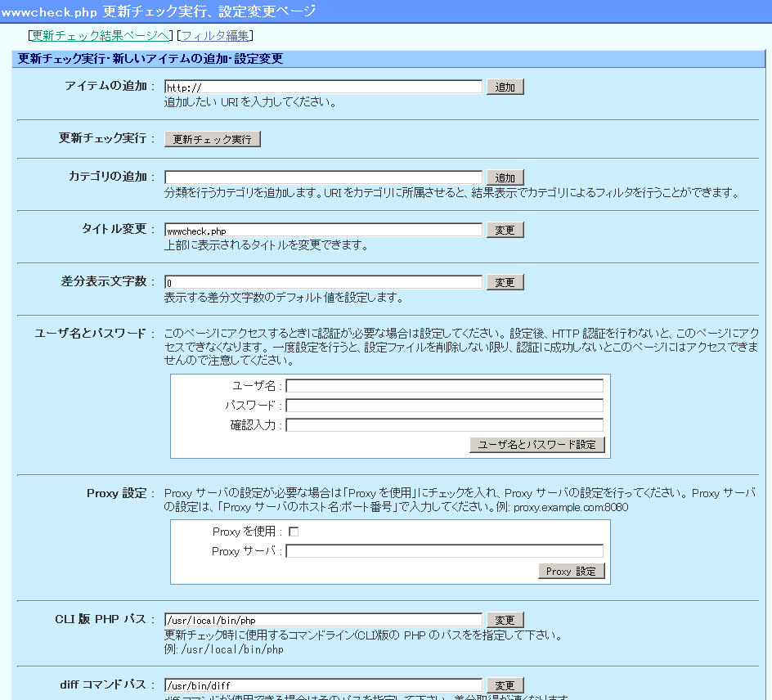The height and width of the screenshot is (700, 772).
Task: Open the 更新チェック結果ページへ link
Action: point(101,35)
